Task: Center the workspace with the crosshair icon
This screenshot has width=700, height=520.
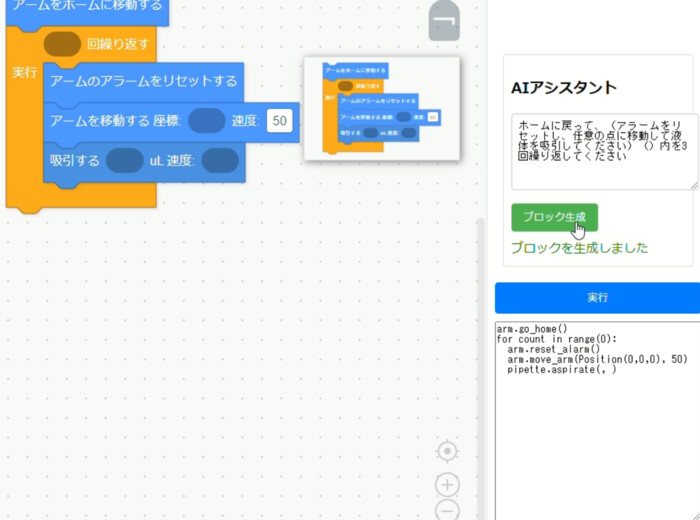Action: pos(447,451)
